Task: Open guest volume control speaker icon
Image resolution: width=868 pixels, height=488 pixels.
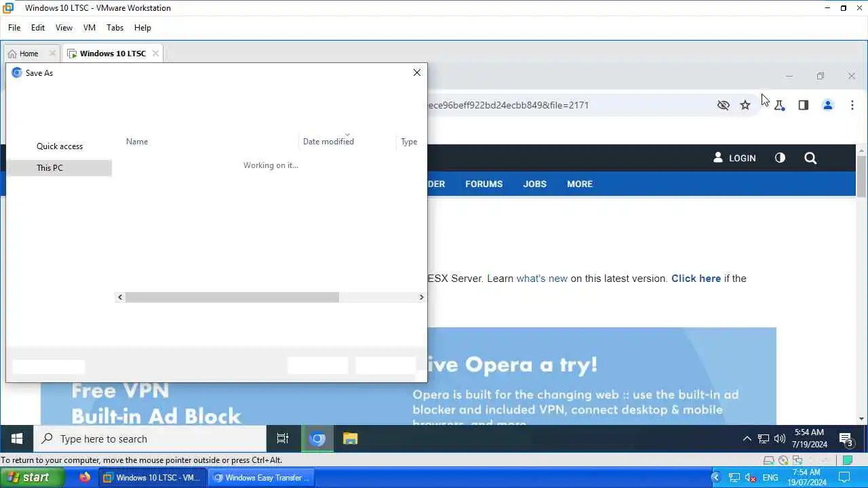Action: click(780, 439)
